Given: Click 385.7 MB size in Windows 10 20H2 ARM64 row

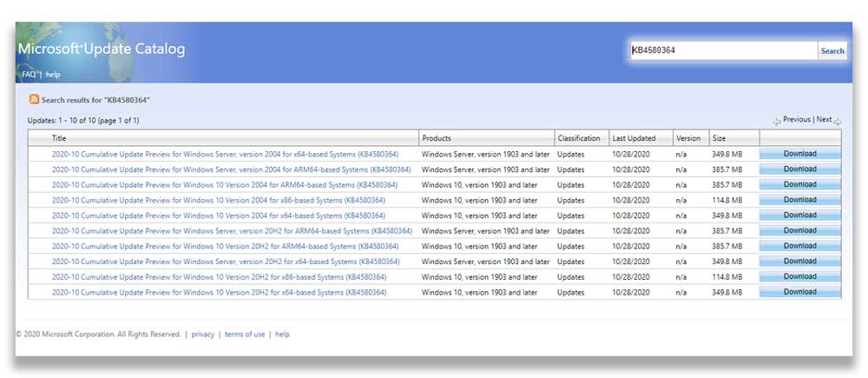Looking at the screenshot, I should point(727,246).
